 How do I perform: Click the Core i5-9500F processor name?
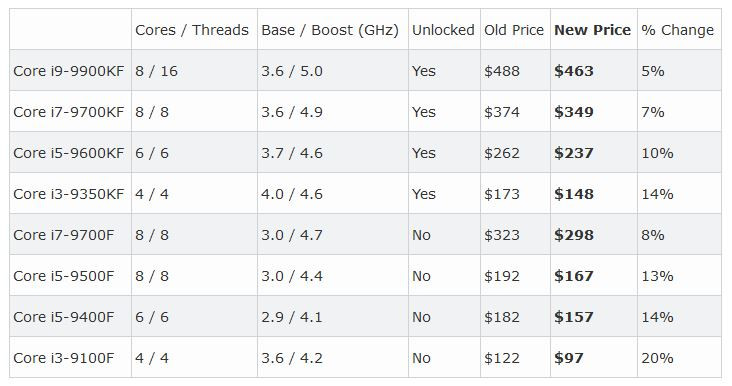click(63, 276)
